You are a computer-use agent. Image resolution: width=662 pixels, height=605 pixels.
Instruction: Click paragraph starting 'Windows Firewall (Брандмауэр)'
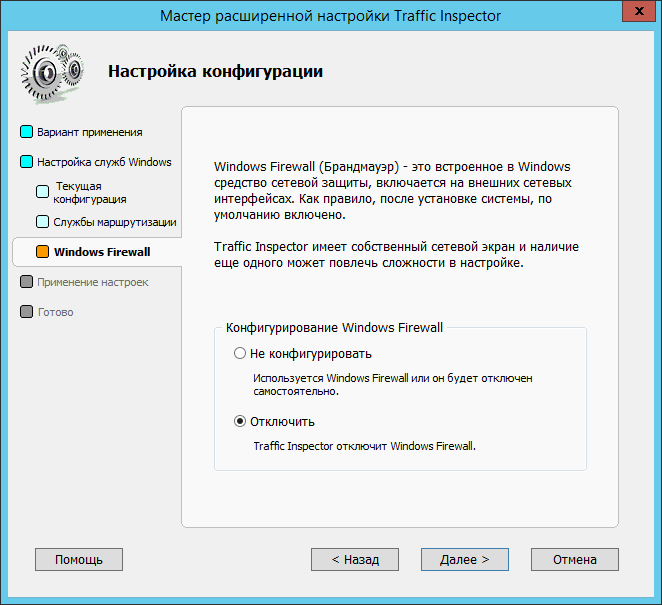[393, 190]
